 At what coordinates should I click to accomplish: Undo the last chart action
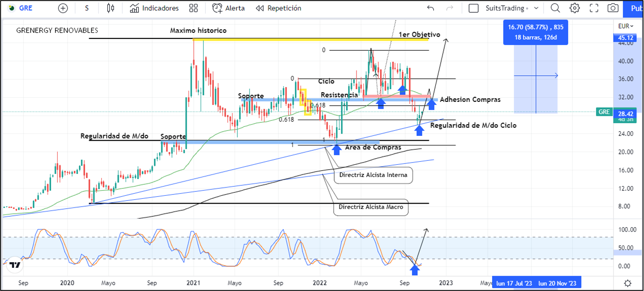tap(431, 8)
